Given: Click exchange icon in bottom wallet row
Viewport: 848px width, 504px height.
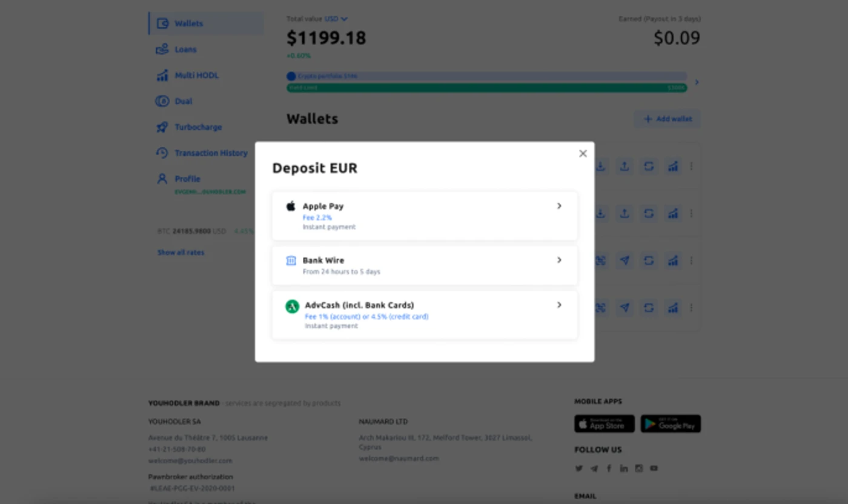Looking at the screenshot, I should click(x=649, y=308).
